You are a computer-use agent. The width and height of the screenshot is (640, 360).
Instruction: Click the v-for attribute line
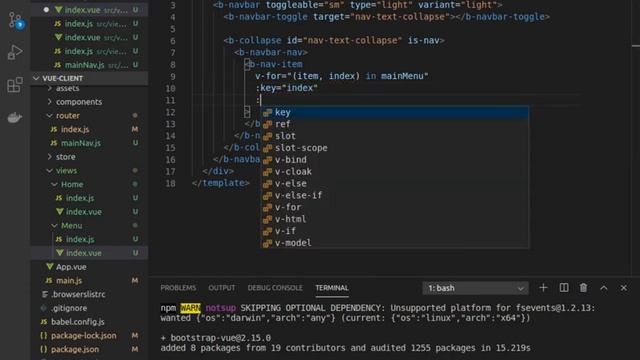[x=342, y=76]
